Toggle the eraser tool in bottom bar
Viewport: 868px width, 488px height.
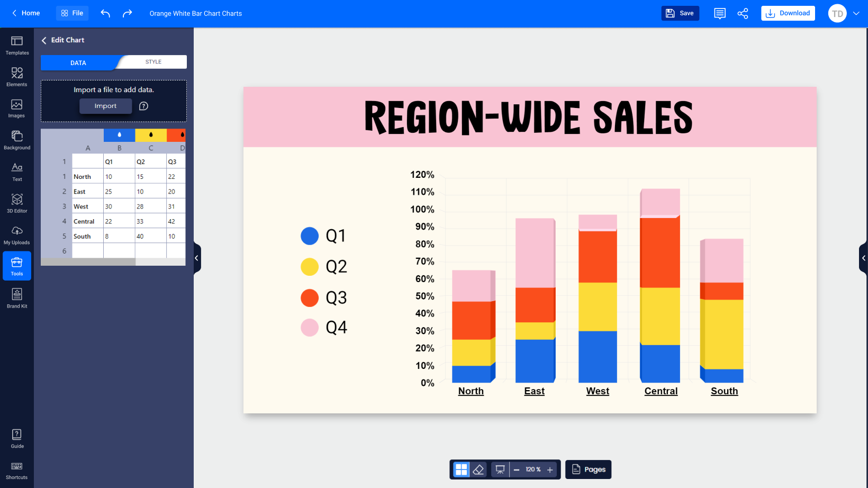tap(478, 469)
